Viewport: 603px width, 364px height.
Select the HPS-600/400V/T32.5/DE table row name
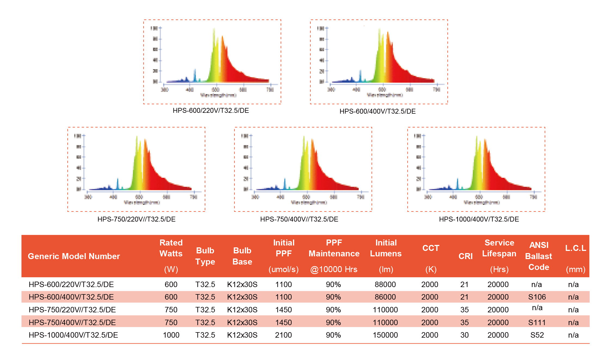(71, 297)
